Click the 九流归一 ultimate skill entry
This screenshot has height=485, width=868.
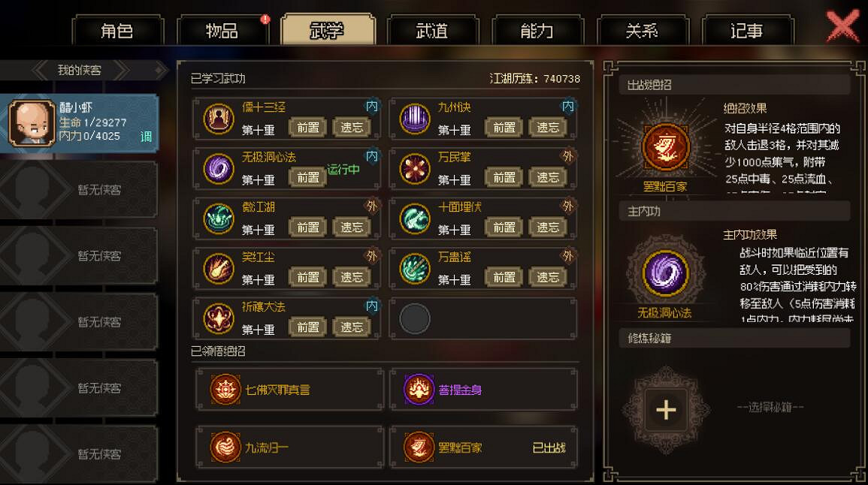click(289, 447)
